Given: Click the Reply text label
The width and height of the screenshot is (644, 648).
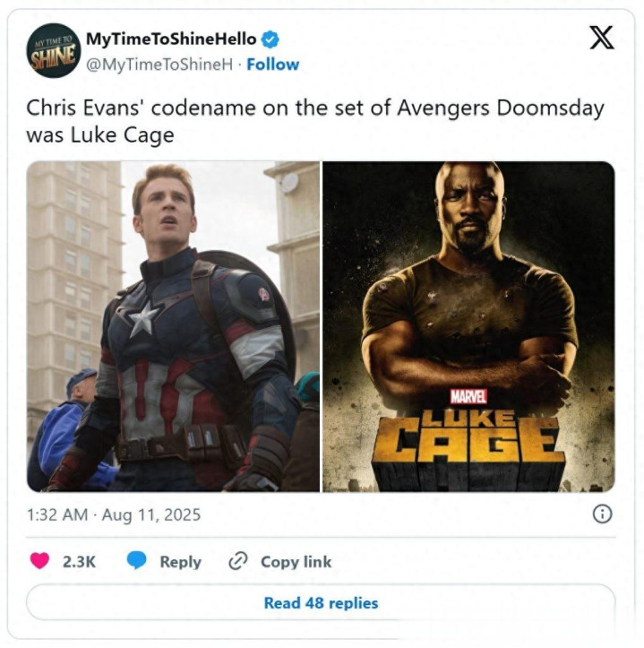Looking at the screenshot, I should pyautogui.click(x=181, y=562).
